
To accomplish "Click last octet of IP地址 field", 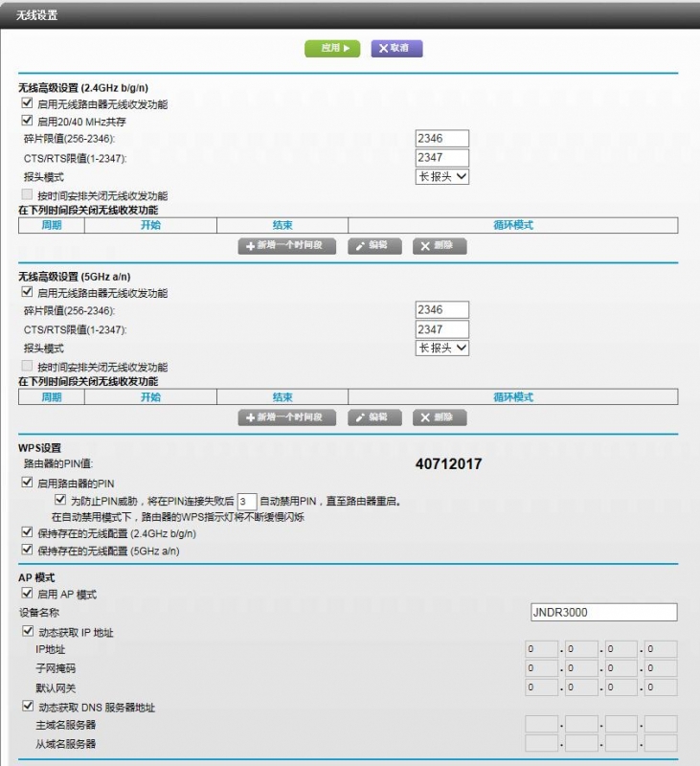I will (x=661, y=649).
